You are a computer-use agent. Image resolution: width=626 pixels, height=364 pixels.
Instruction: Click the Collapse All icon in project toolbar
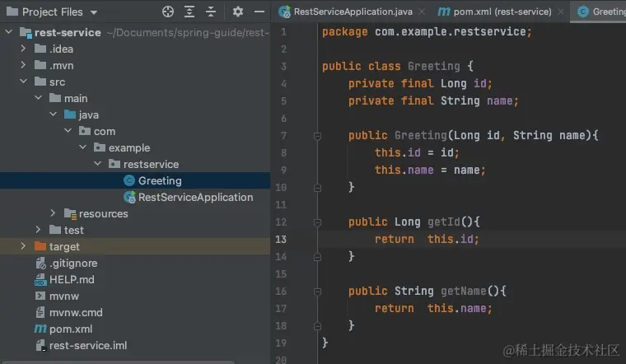tap(211, 12)
